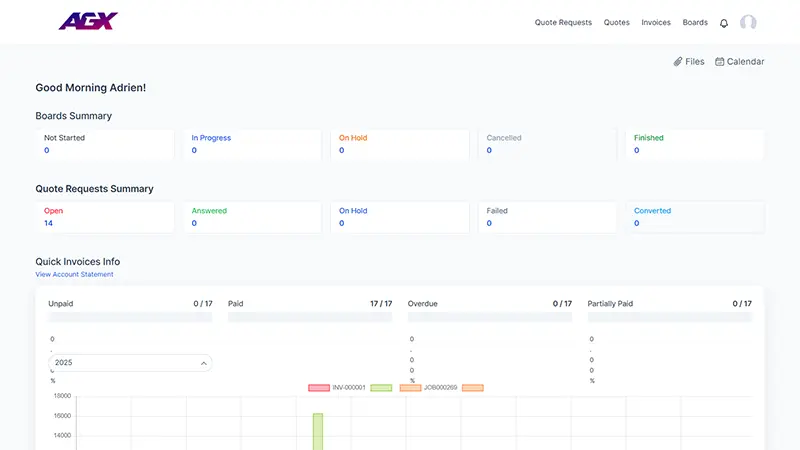Click the green bar in the chart
This screenshot has height=450, width=800.
pos(318,430)
